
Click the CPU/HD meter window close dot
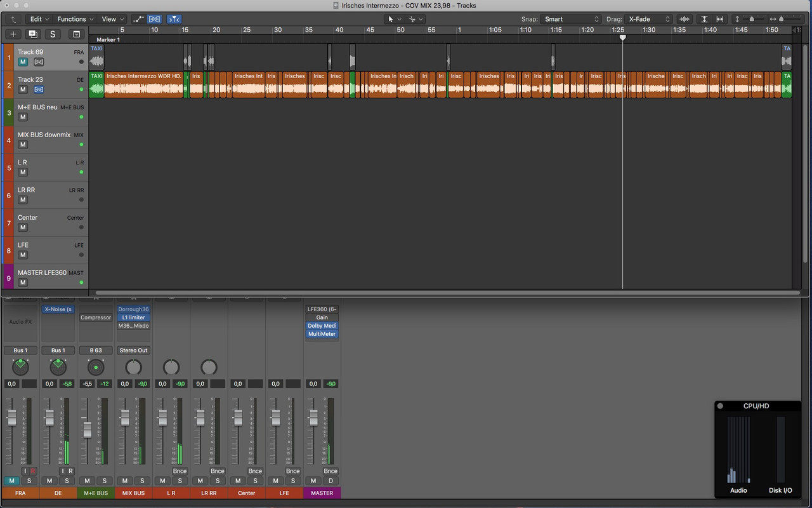point(720,406)
